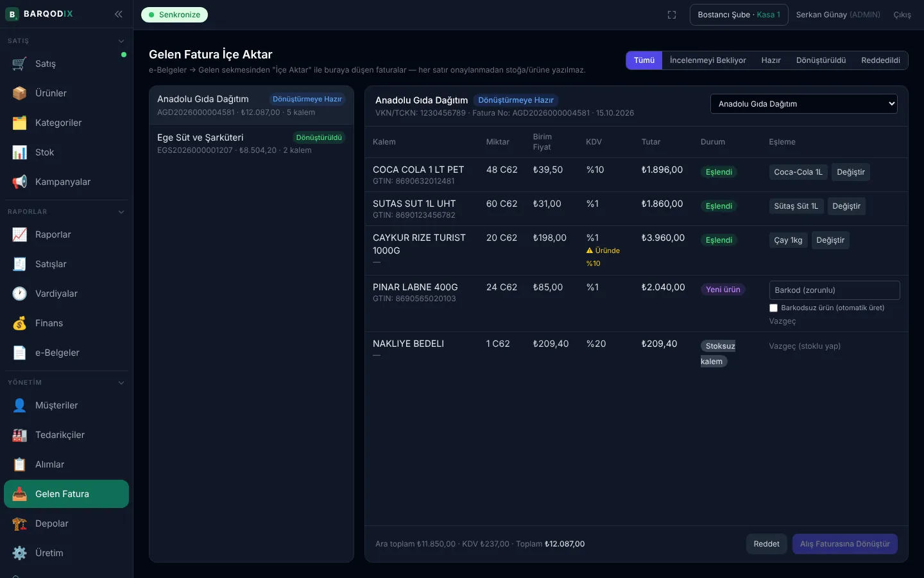Open the Üretim gear icon
Image resolution: width=924 pixels, height=578 pixels.
[x=19, y=553]
